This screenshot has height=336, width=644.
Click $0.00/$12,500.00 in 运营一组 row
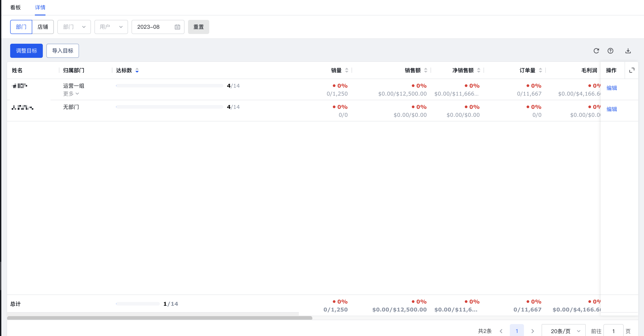pos(402,94)
